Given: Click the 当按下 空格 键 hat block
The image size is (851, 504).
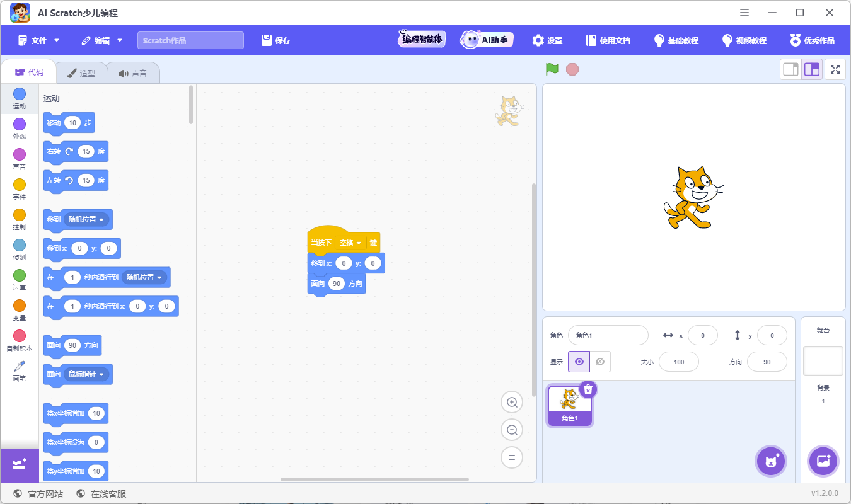Looking at the screenshot, I should click(x=344, y=239).
